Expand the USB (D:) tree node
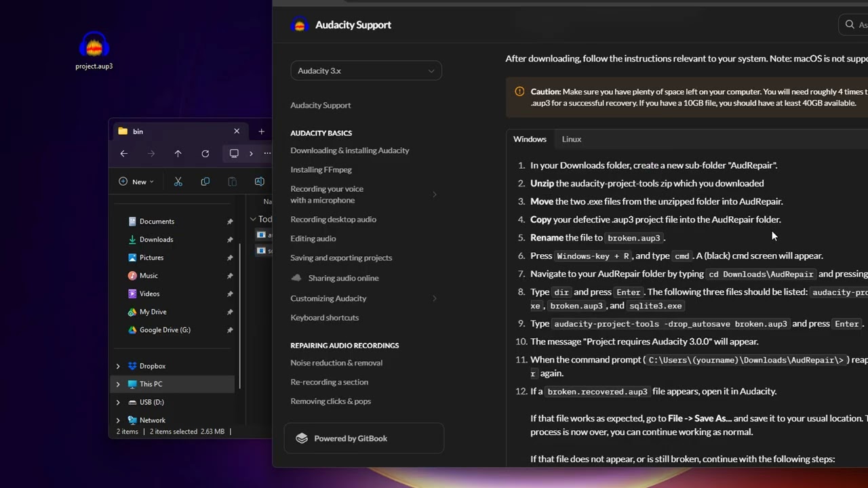The image size is (868, 488). pyautogui.click(x=118, y=402)
